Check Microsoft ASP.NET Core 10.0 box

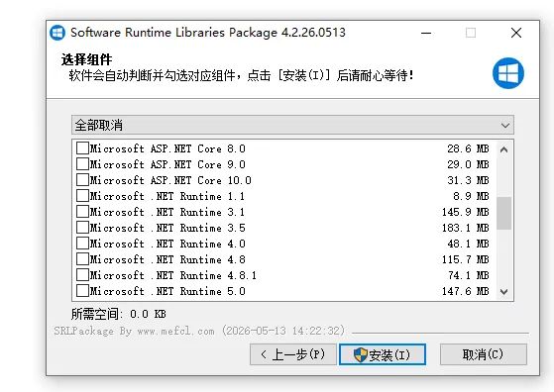point(82,180)
